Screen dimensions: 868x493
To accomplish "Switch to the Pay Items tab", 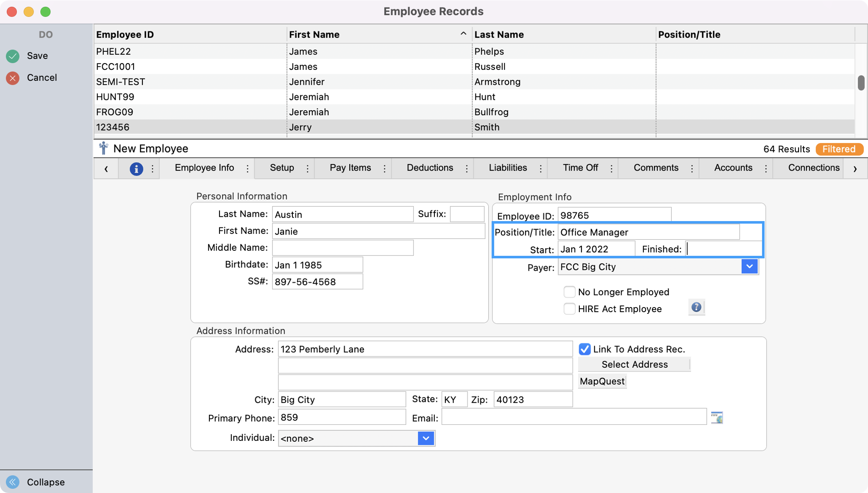I will pyautogui.click(x=350, y=168).
